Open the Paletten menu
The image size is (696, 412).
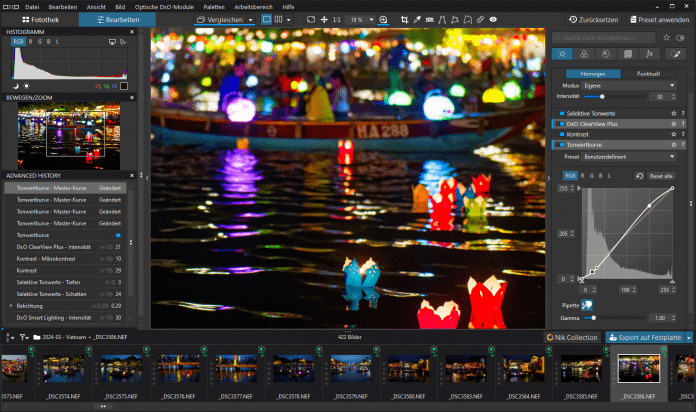(x=214, y=6)
